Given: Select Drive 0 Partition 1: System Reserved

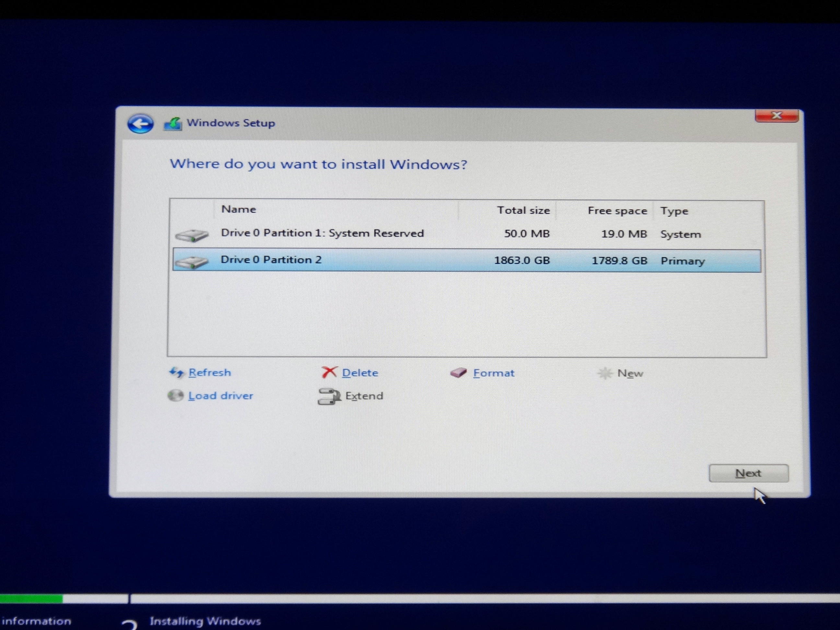Looking at the screenshot, I should [467, 234].
